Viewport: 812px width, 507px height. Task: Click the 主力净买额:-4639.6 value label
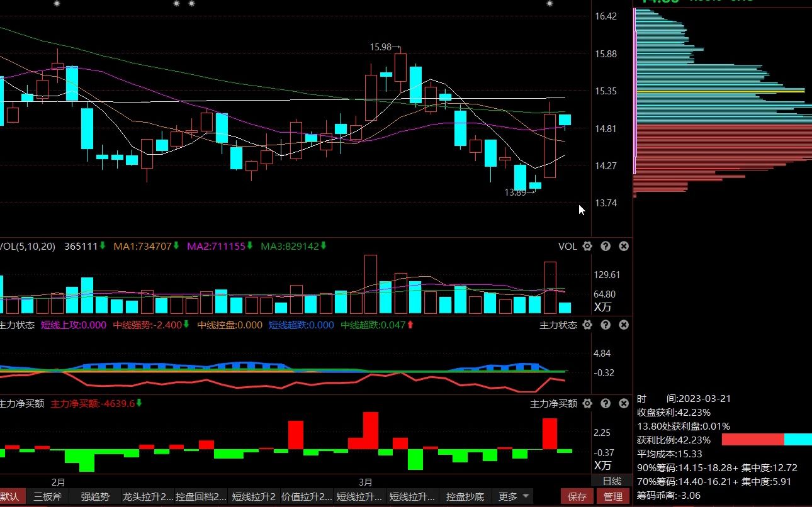click(x=93, y=404)
